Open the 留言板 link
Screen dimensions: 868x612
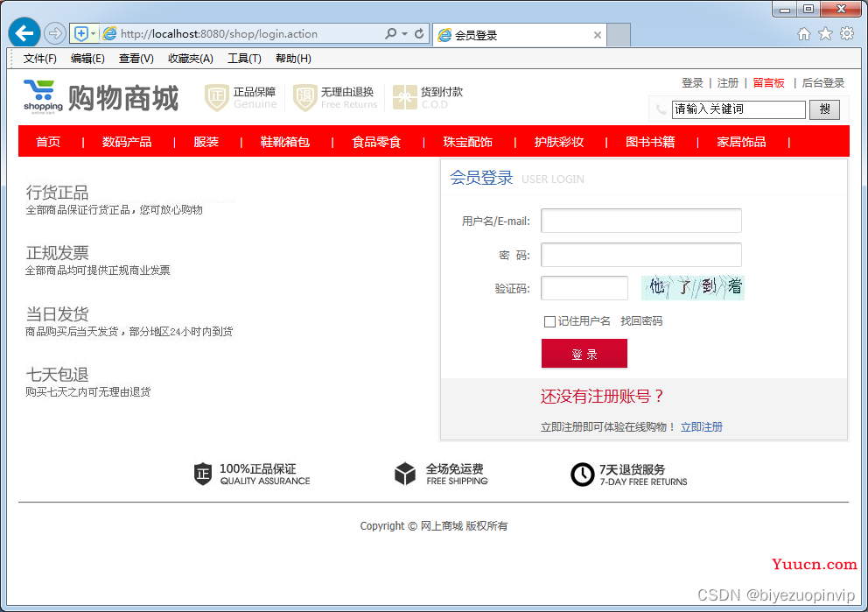coord(769,83)
